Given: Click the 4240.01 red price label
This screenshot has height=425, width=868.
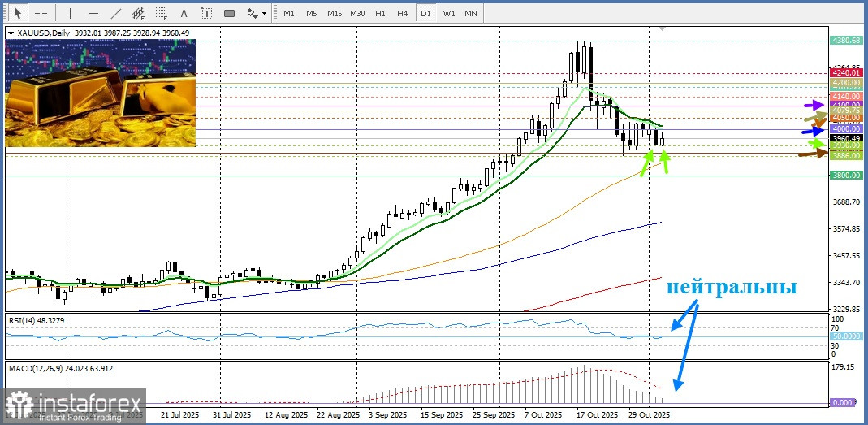Looking at the screenshot, I should click(x=845, y=73).
